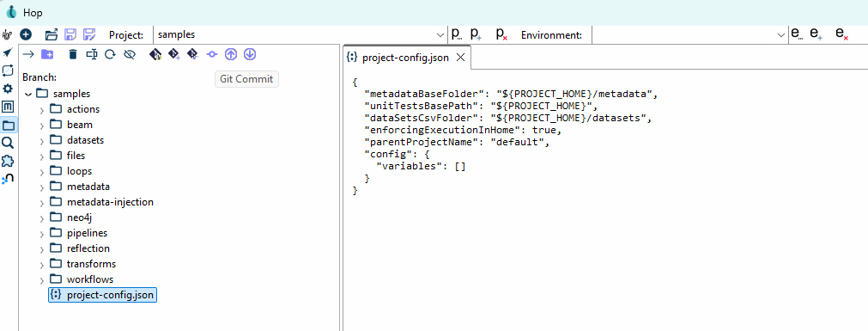Screen dimensions: 868x331
Task: Select the File Explorer perspective icon
Action: coord(9,126)
